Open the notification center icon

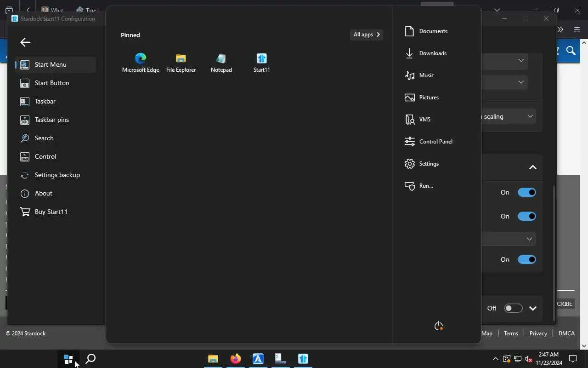point(573,359)
